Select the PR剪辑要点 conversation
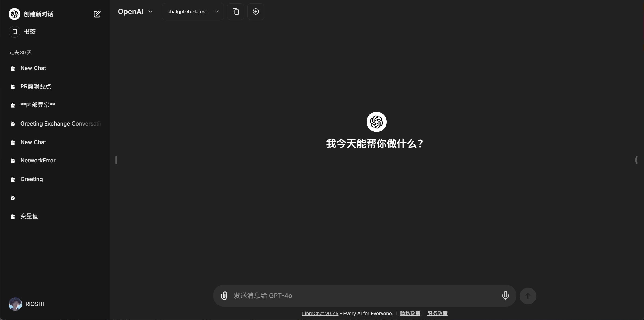This screenshot has height=320, width=644. pyautogui.click(x=36, y=86)
